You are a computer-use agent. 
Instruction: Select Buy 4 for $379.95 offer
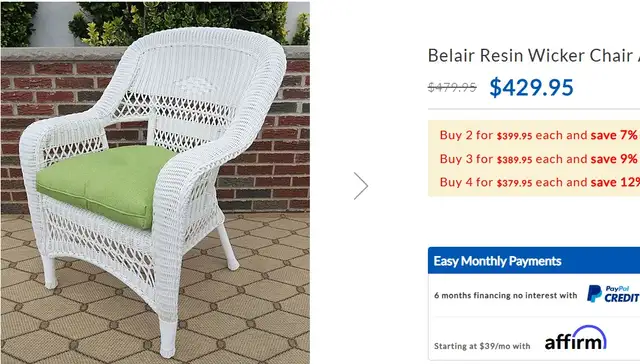tap(540, 182)
